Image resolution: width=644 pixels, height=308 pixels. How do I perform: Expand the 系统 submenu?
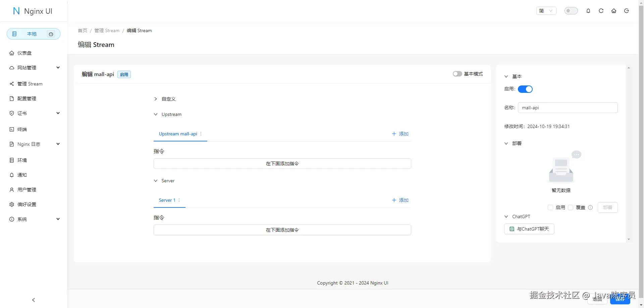pyautogui.click(x=58, y=219)
